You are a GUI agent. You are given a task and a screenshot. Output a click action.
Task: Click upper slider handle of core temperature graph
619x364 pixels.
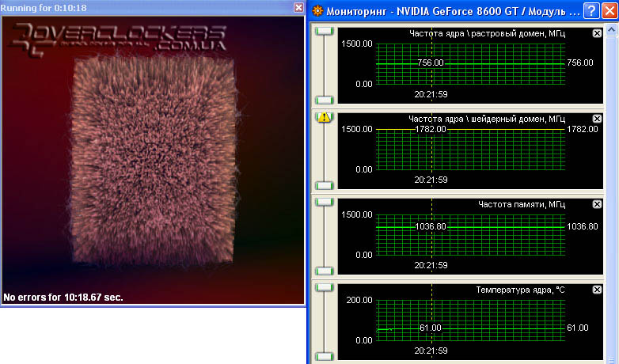pyautogui.click(x=324, y=287)
